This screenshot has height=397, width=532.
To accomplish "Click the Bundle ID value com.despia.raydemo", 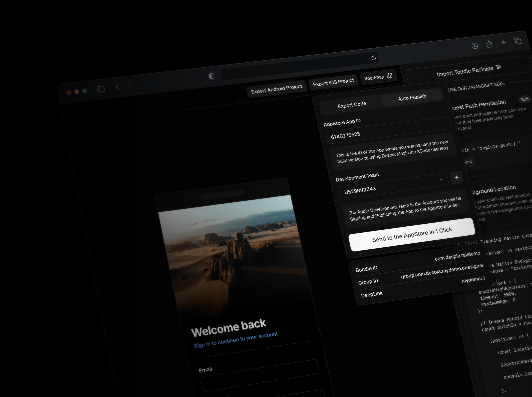I will [x=457, y=256].
